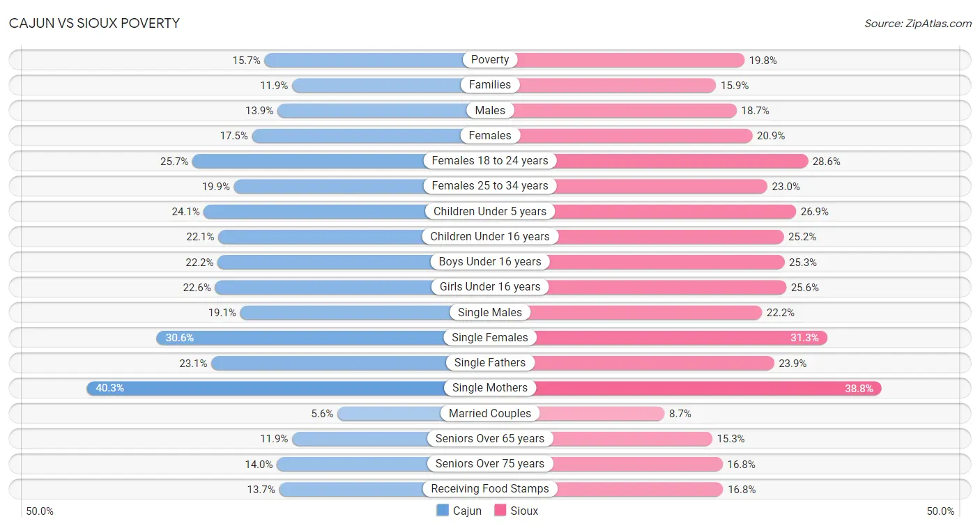Click the Cajun blue legend swatch
Image resolution: width=980 pixels, height=528 pixels.
(443, 511)
